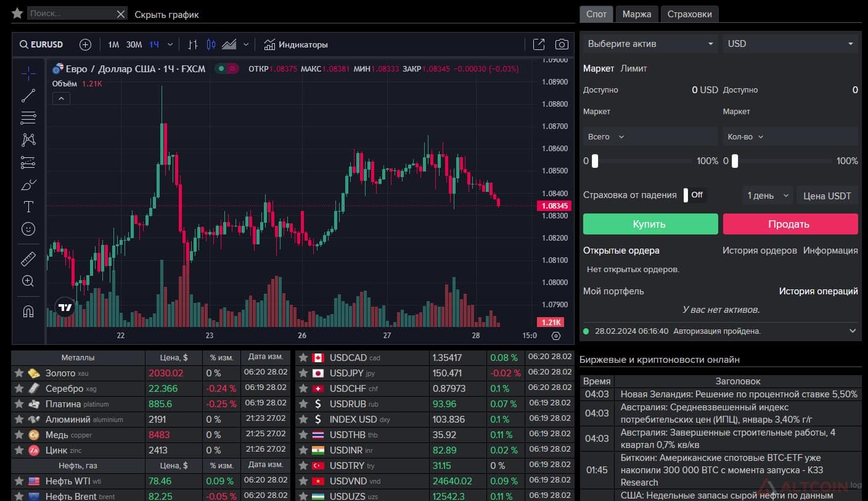Toggle the star for USDJPY row

[x=303, y=373]
